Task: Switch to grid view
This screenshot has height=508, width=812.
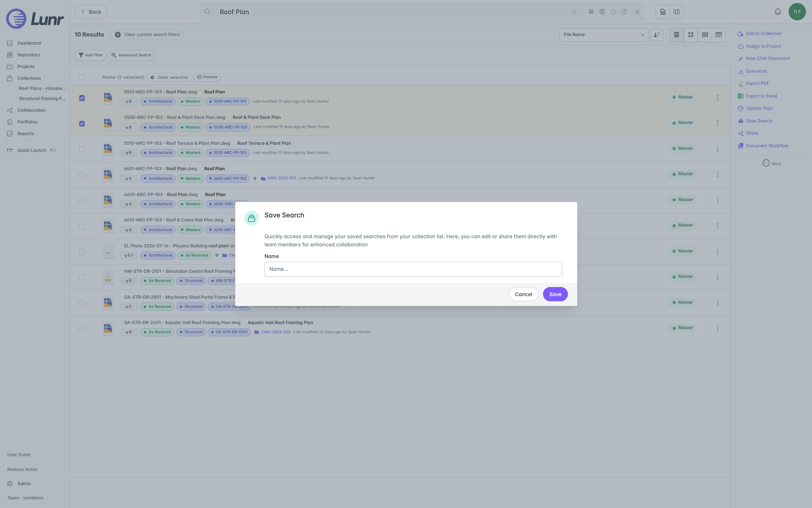Action: click(690, 35)
